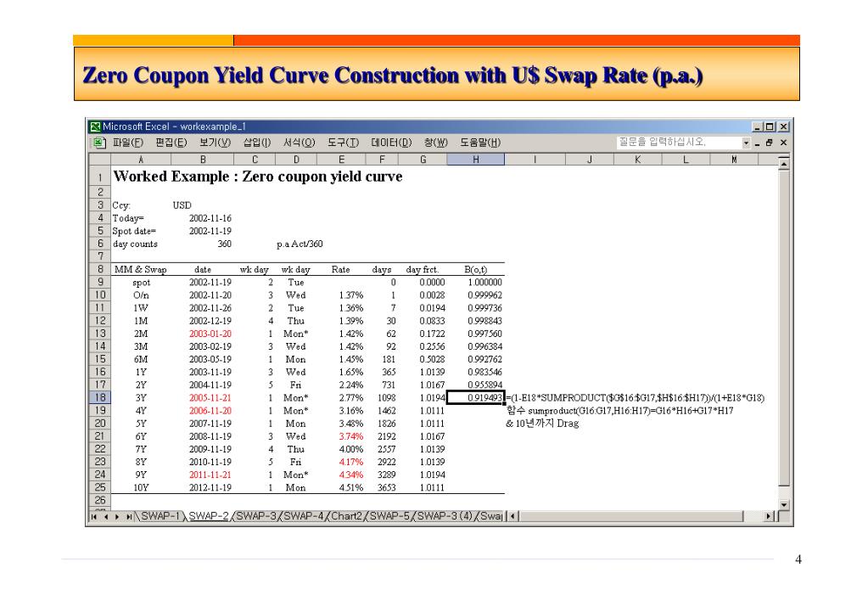Open the 창(W) menu
Viewport: 868px width, 601px height.
435,143
